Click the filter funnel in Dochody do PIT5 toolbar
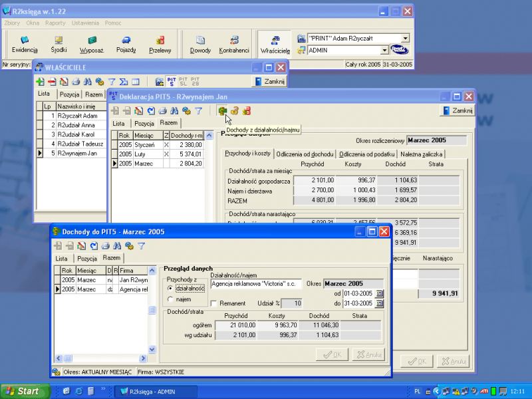Screen dimensions: 532x399 tap(142, 246)
